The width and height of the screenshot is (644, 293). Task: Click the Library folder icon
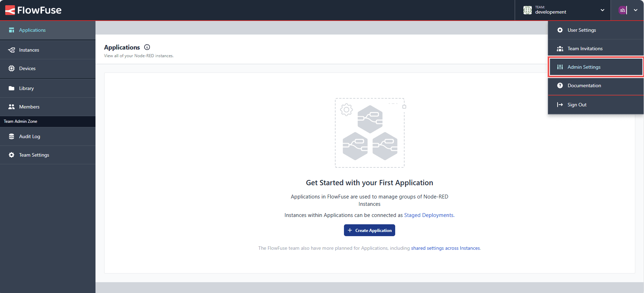click(11, 88)
